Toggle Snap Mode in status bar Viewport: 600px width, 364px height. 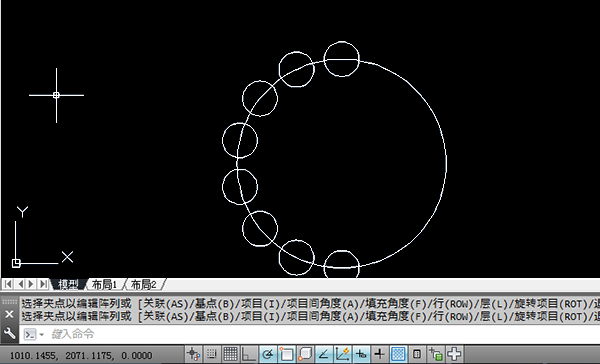click(211, 354)
